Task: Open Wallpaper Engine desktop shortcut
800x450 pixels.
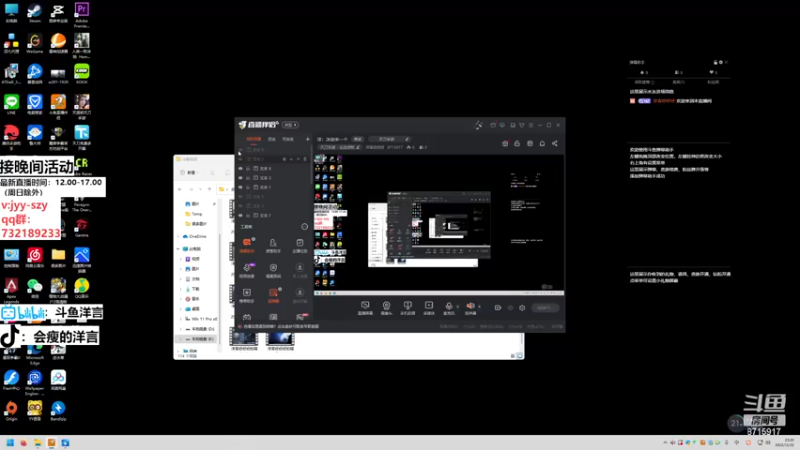Action: pyautogui.click(x=35, y=382)
